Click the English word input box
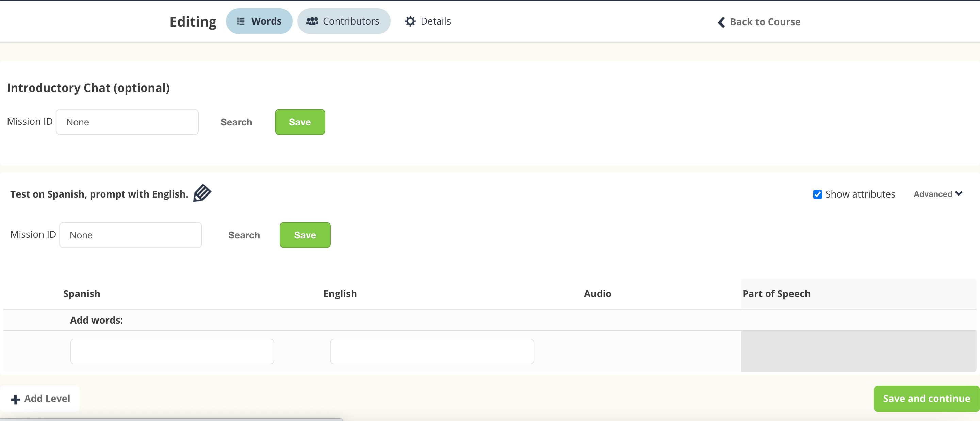The height and width of the screenshot is (421, 980). pyautogui.click(x=432, y=351)
